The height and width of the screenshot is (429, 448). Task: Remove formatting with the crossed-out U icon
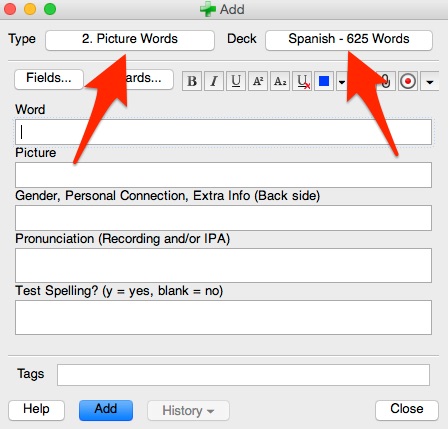tap(302, 81)
